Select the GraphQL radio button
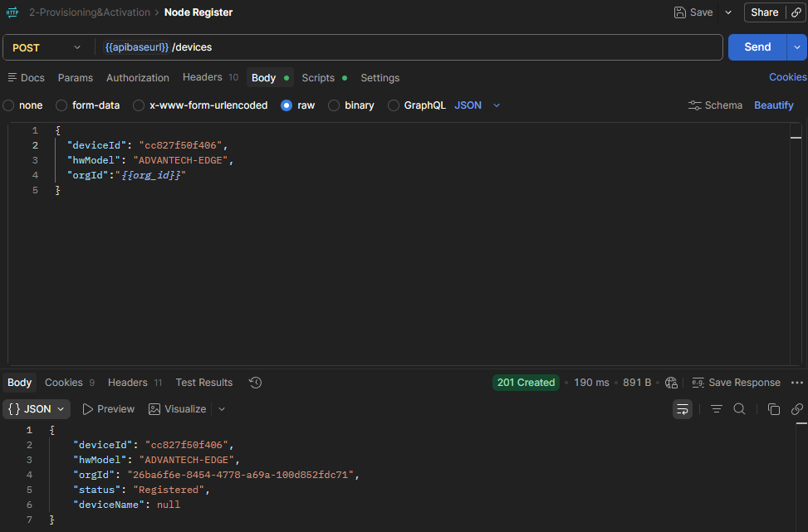This screenshot has width=808, height=532. (393, 105)
